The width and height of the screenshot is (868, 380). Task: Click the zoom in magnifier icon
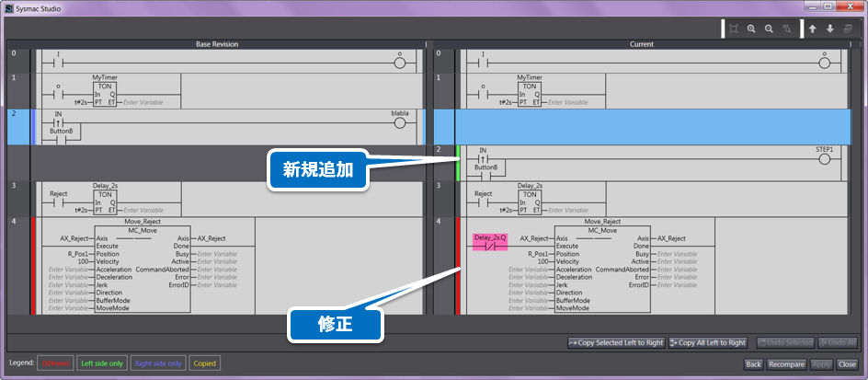click(751, 29)
